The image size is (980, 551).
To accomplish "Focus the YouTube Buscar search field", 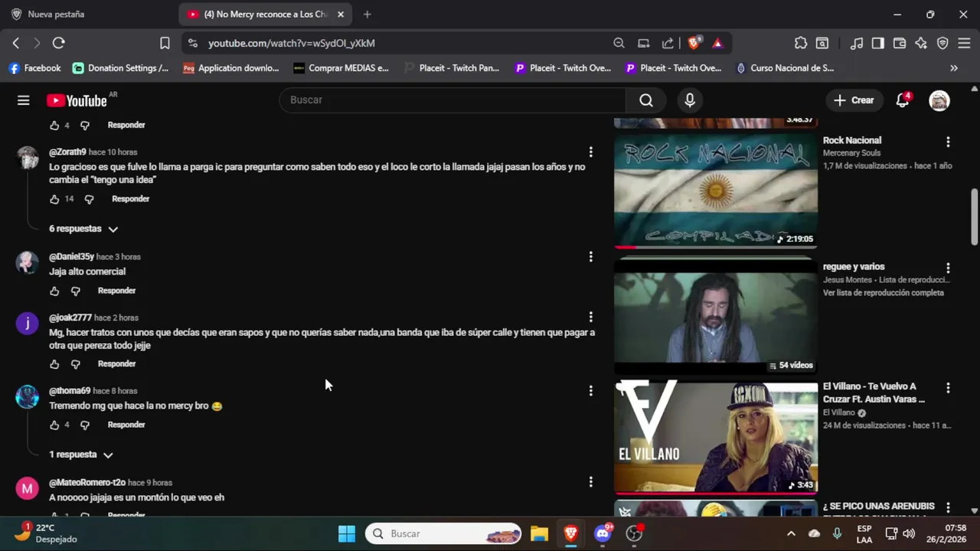I will 452,100.
